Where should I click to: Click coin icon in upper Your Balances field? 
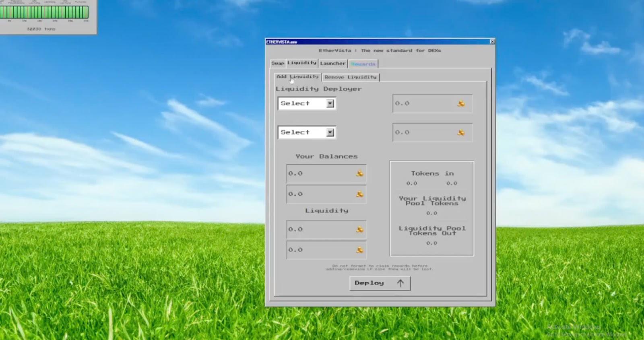pos(359,173)
